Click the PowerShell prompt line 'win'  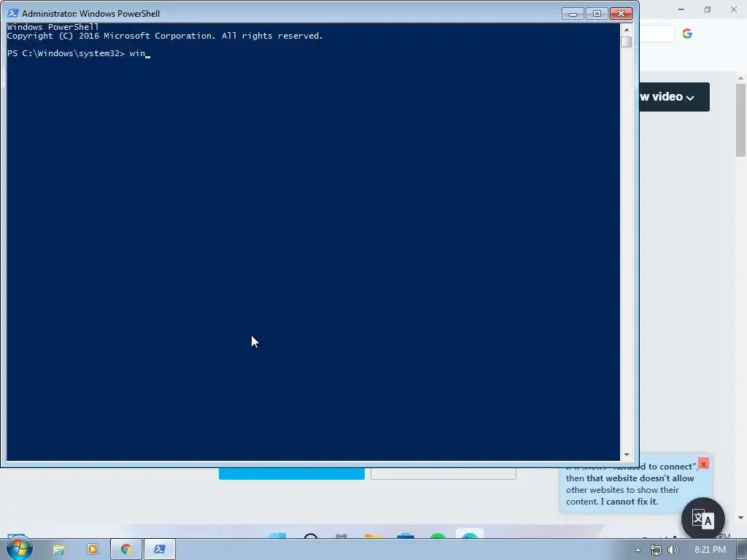coord(79,53)
